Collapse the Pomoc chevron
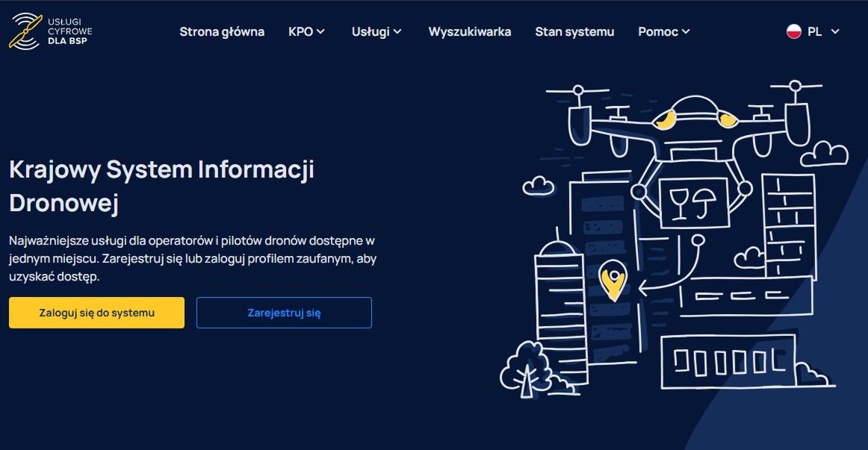The height and width of the screenshot is (450, 868). (x=686, y=31)
